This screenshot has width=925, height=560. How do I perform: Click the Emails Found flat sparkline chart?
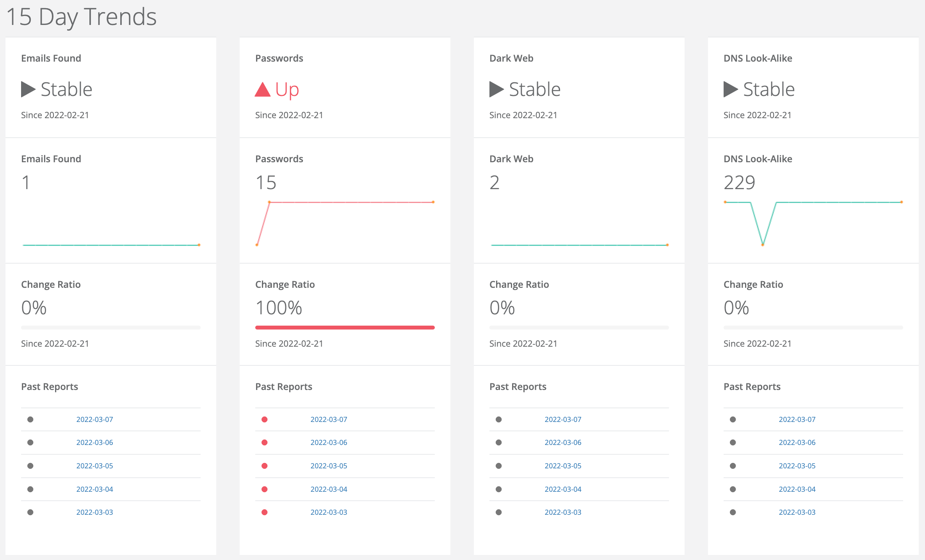(x=111, y=245)
